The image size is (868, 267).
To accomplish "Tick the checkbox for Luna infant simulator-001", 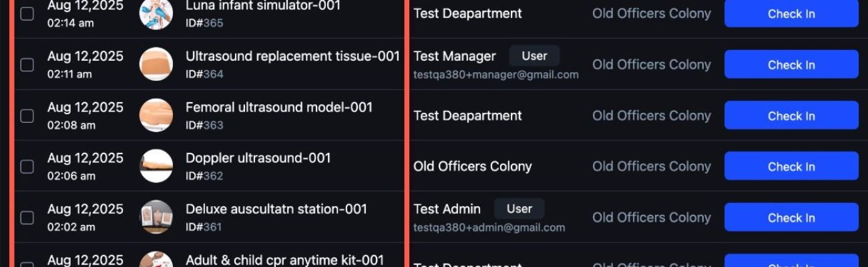I will coord(27,14).
